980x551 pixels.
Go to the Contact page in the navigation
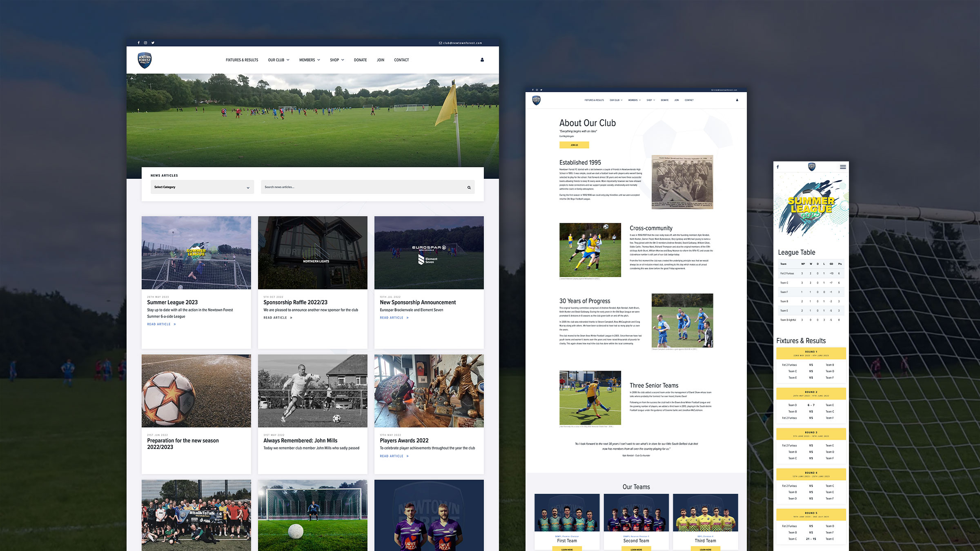click(401, 60)
